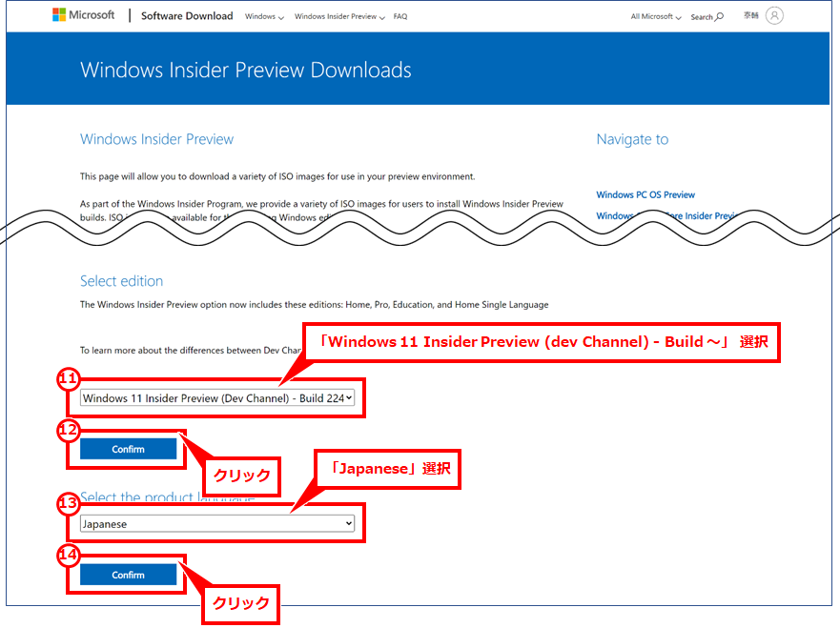Open the Software Download home link
This screenshot has width=840, height=628.
click(x=187, y=16)
